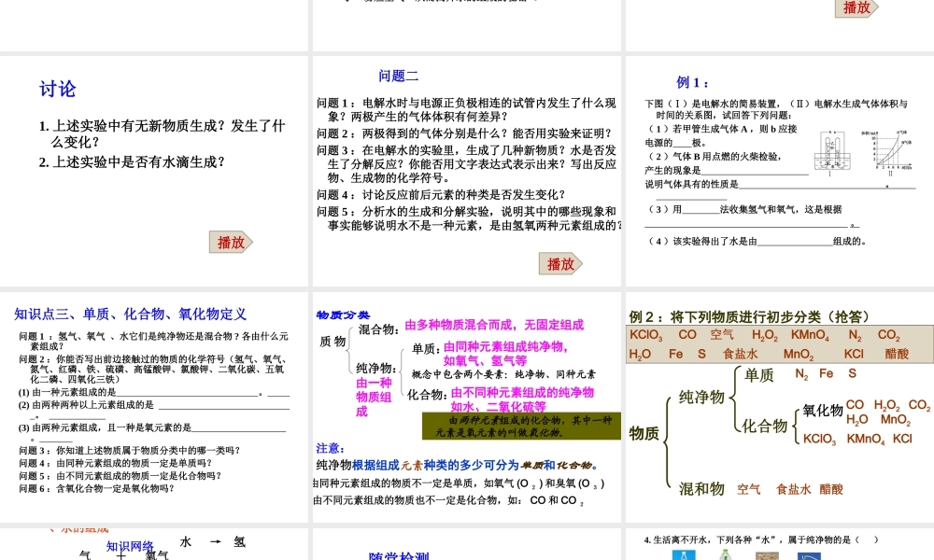This screenshot has width=934, height=560.
Task: Click 随堂检测 title on the bottom slide
Action: [x=399, y=556]
